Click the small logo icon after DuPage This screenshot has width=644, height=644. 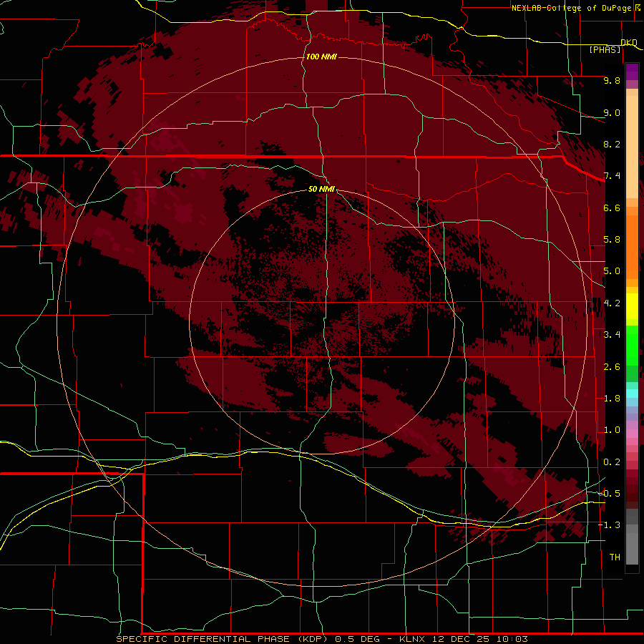(638, 7)
